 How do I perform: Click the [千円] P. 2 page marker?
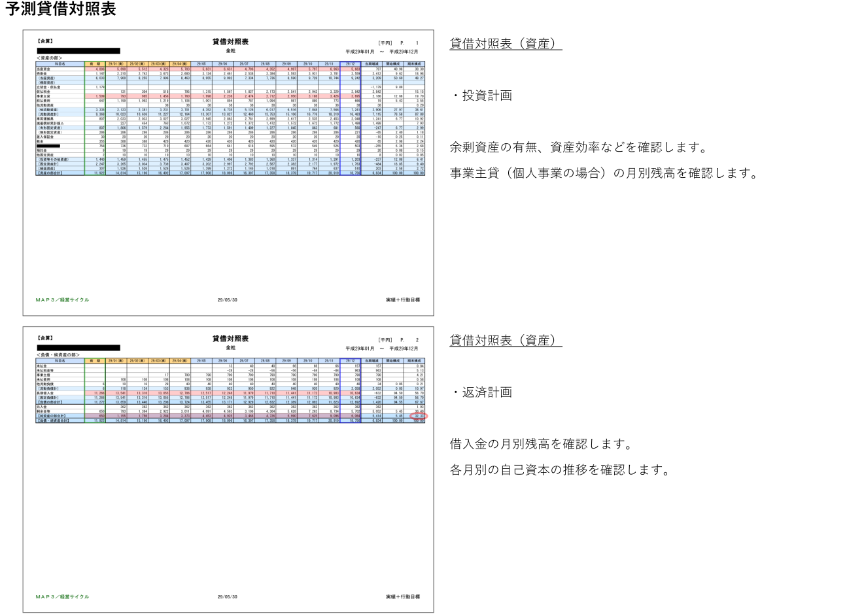pyautogui.click(x=398, y=340)
